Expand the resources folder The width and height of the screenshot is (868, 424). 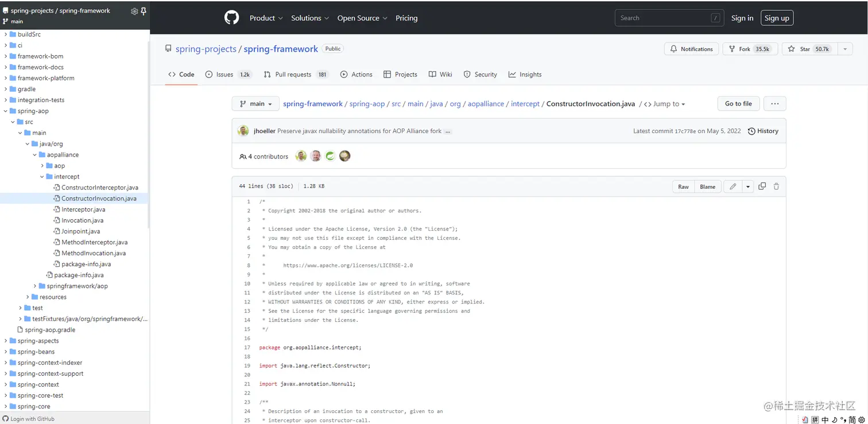pyautogui.click(x=28, y=297)
